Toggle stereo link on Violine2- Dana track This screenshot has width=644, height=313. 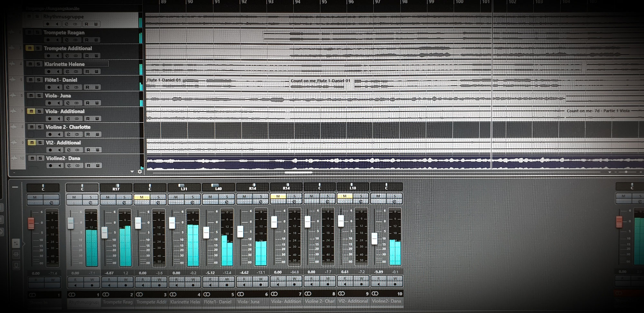click(77, 166)
